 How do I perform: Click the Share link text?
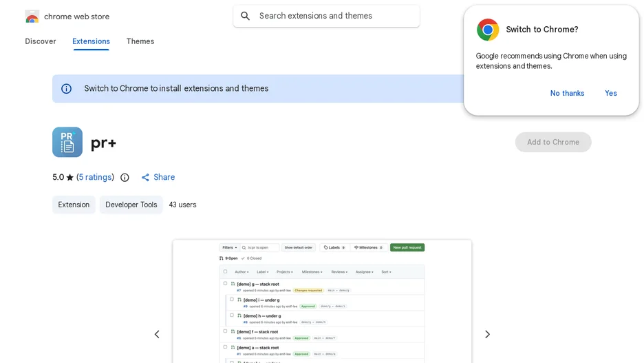[164, 177]
